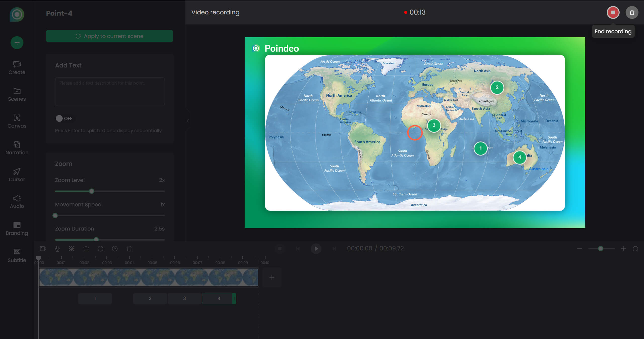The height and width of the screenshot is (339, 644).
Task: Click Apply to current scene button
Action: pyautogui.click(x=109, y=36)
